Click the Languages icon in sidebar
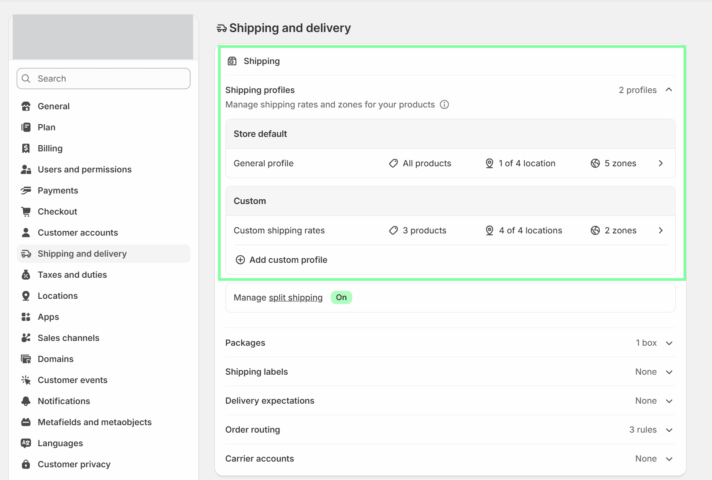 click(x=26, y=443)
